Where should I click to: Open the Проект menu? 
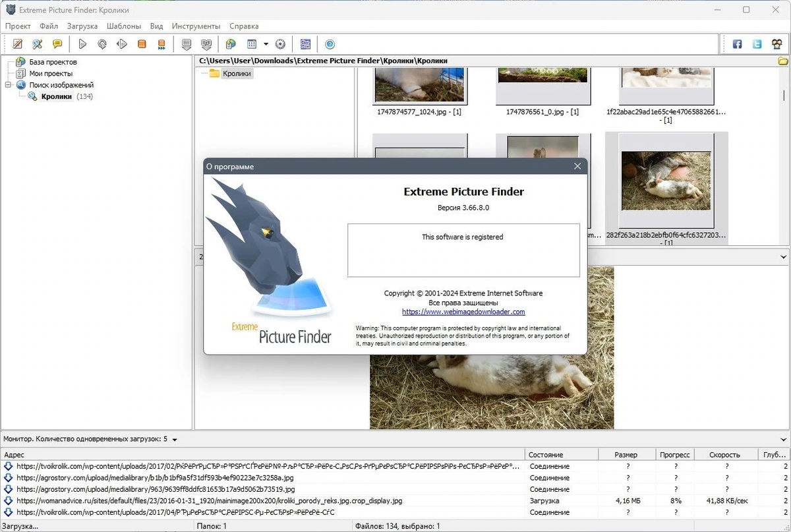18,26
